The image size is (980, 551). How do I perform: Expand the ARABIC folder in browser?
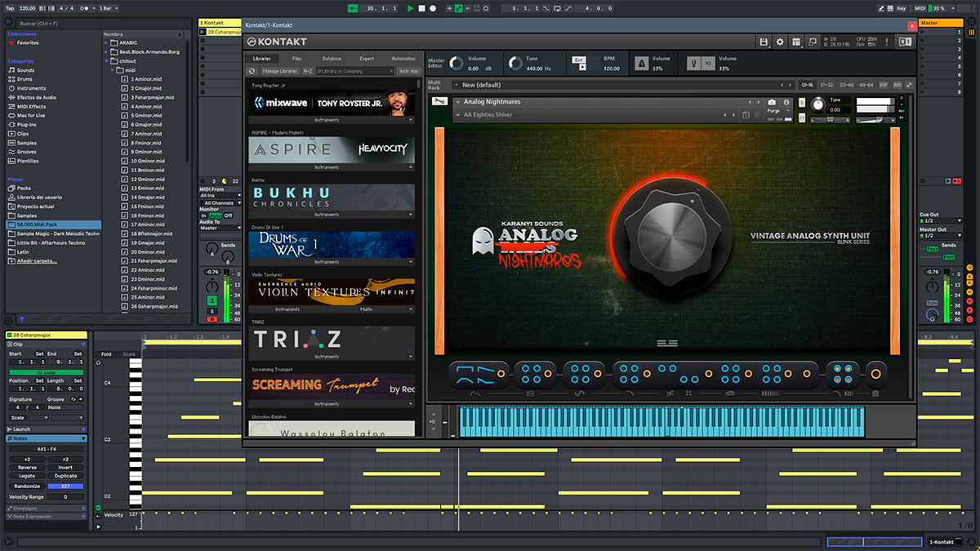[108, 42]
